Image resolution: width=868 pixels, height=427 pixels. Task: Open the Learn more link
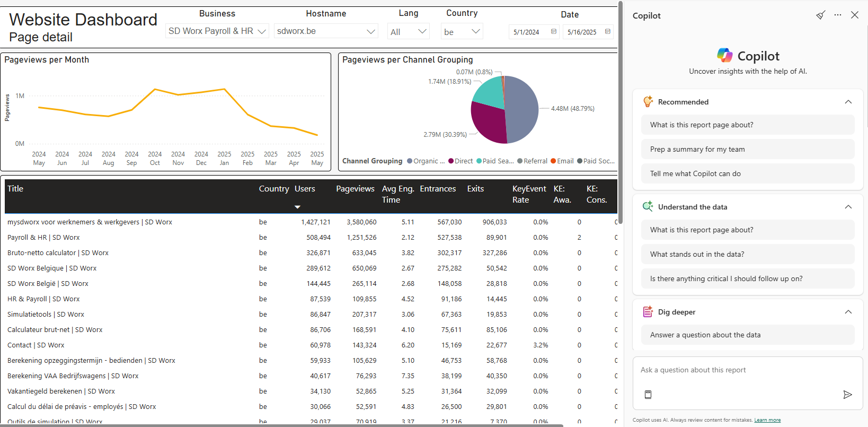767,420
